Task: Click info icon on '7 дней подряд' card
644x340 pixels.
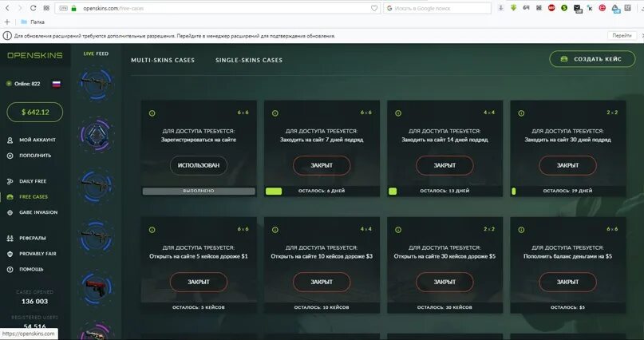Action: (x=275, y=113)
